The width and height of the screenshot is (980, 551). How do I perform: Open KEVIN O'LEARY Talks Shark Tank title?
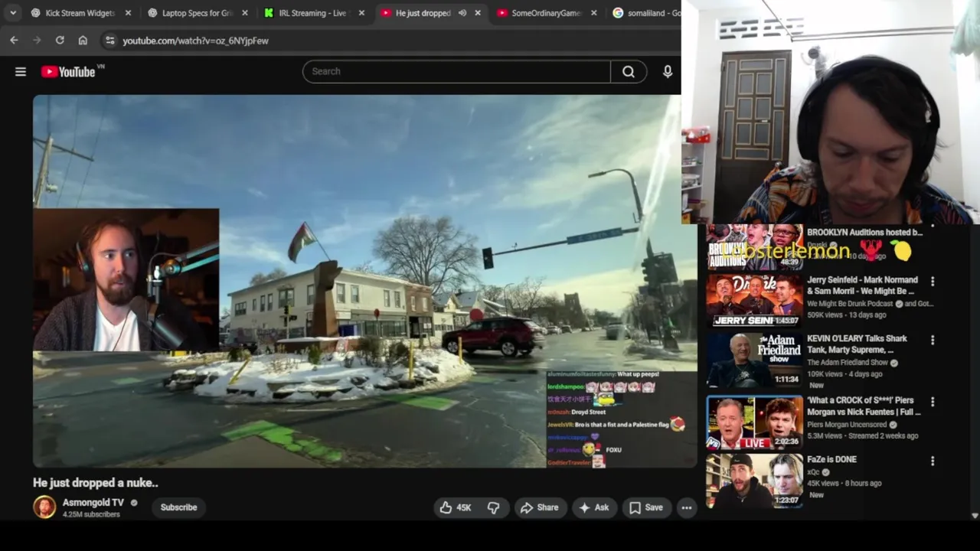(x=857, y=344)
